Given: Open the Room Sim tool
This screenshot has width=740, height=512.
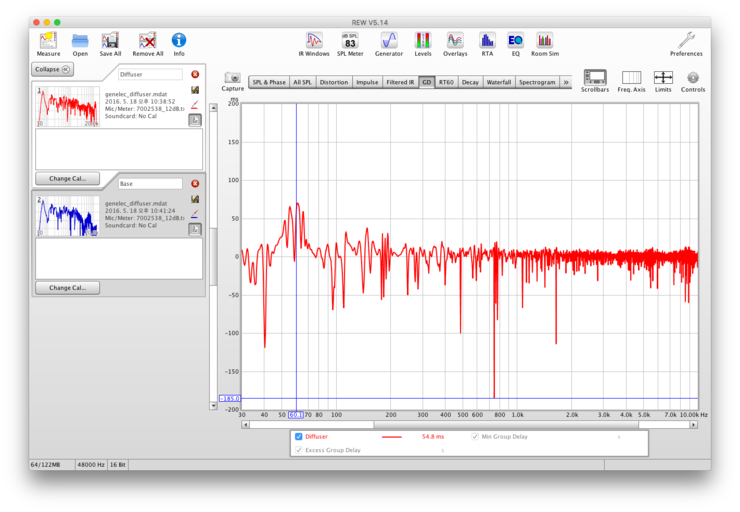Looking at the screenshot, I should coord(544,42).
